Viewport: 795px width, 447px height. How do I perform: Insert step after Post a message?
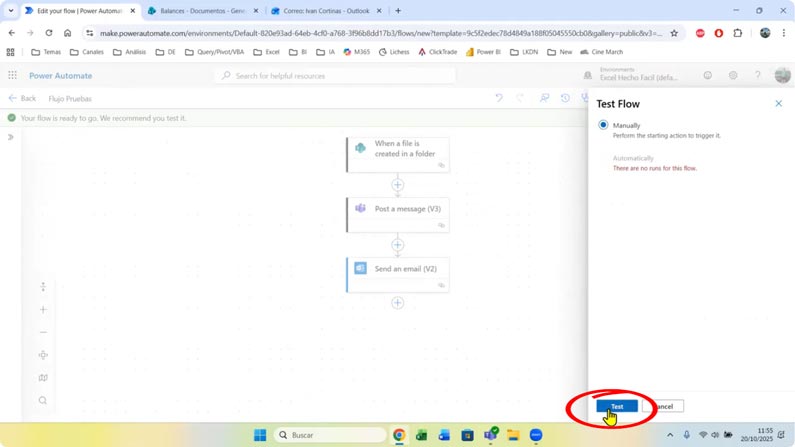click(397, 244)
